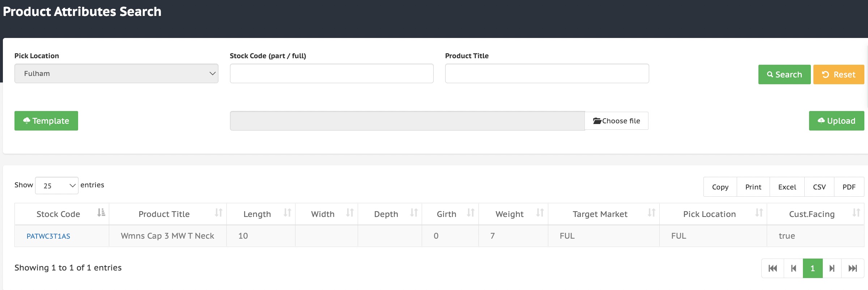Click the green Search button
The width and height of the screenshot is (868, 290).
[784, 74]
